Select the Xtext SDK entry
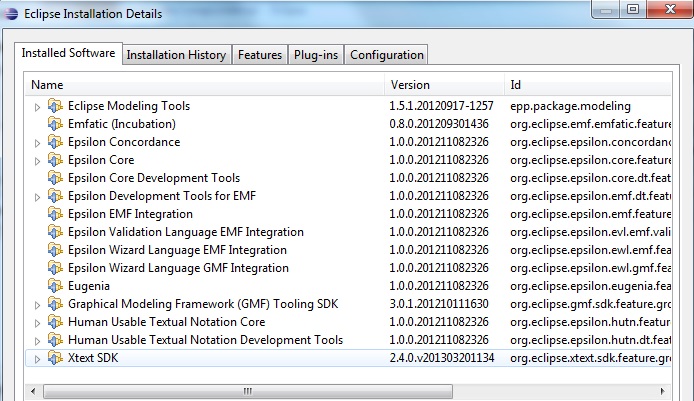The height and width of the screenshot is (401, 694). point(93,358)
